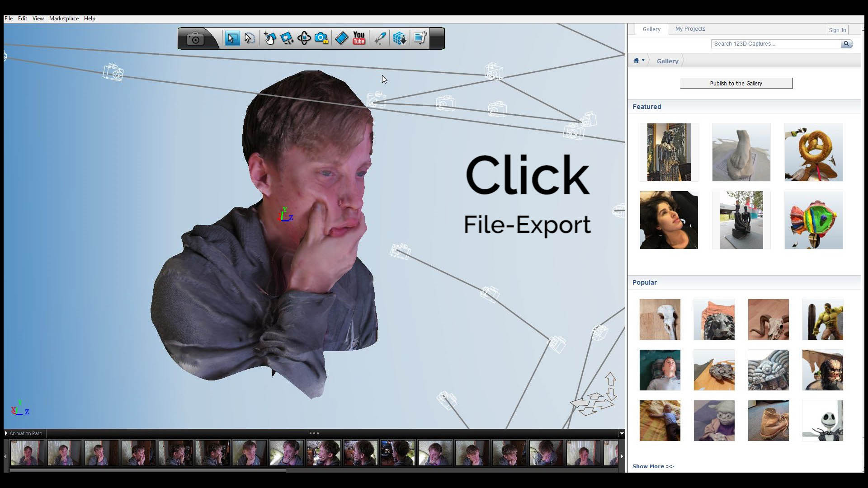Select the reference point pin tool

380,38
